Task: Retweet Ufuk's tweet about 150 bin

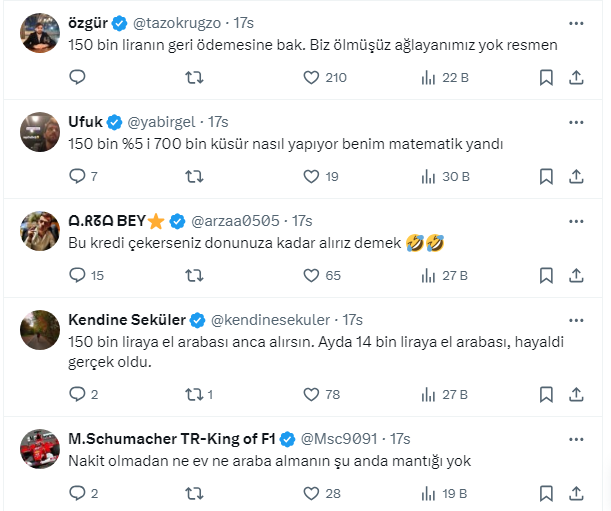Action: [x=195, y=176]
